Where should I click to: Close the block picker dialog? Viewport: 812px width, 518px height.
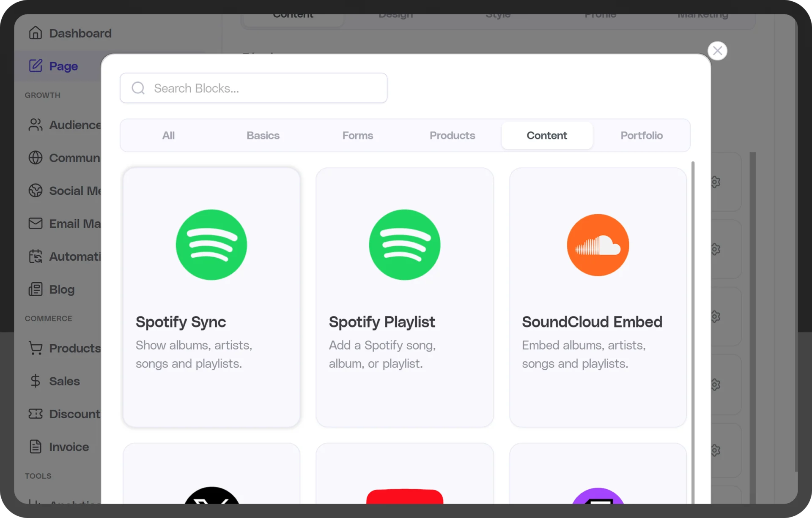pyautogui.click(x=717, y=51)
